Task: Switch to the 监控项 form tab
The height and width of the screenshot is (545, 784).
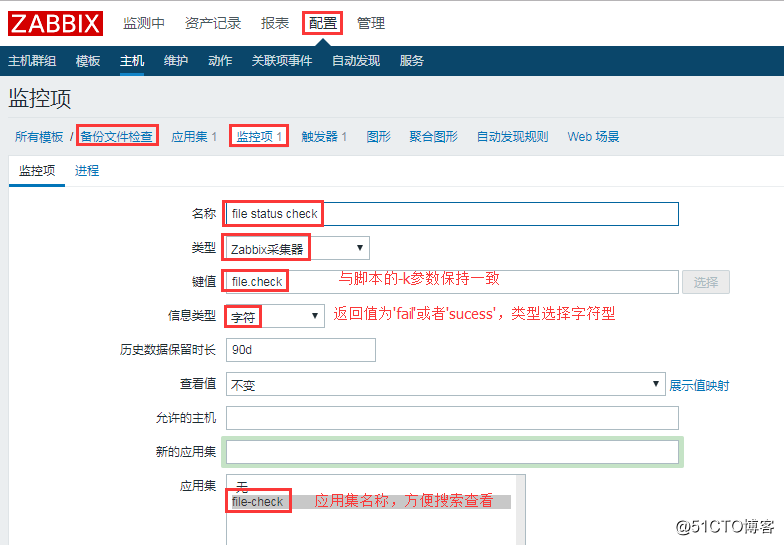Action: (x=37, y=171)
